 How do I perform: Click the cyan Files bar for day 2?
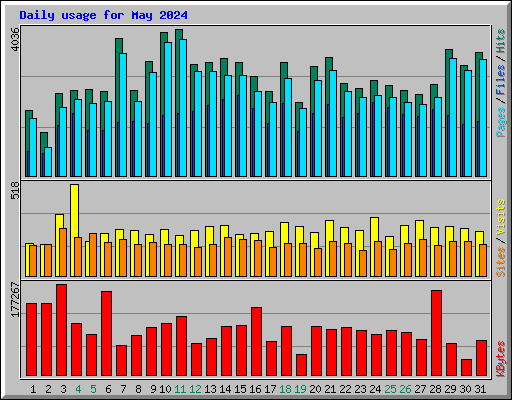coord(48,162)
